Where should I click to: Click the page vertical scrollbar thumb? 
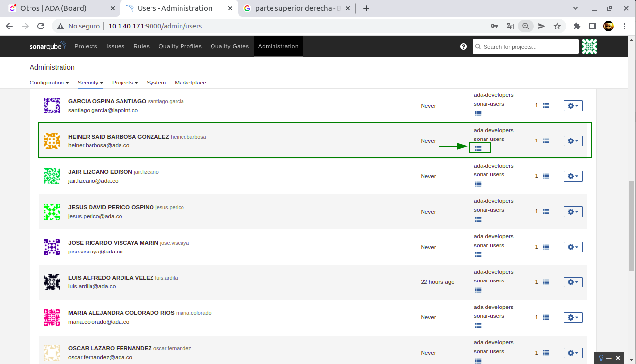(631, 226)
